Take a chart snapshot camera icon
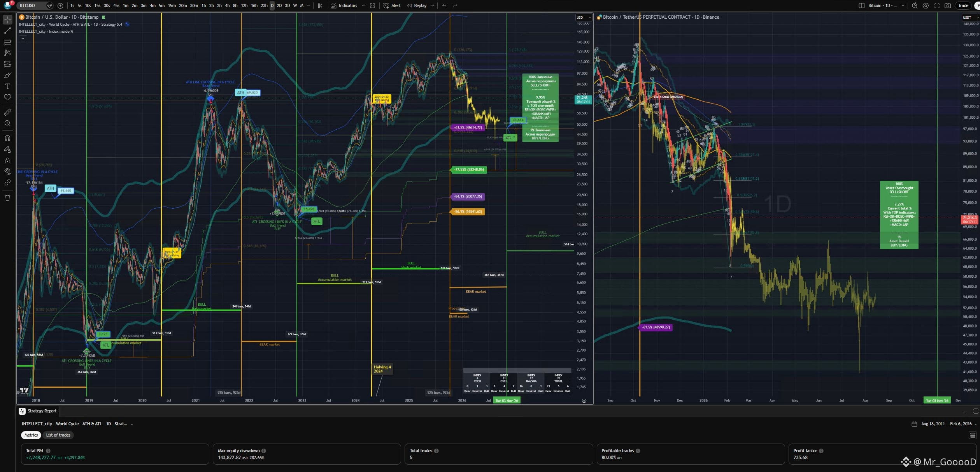Screen dimensions: 980x472 [x=948, y=5]
